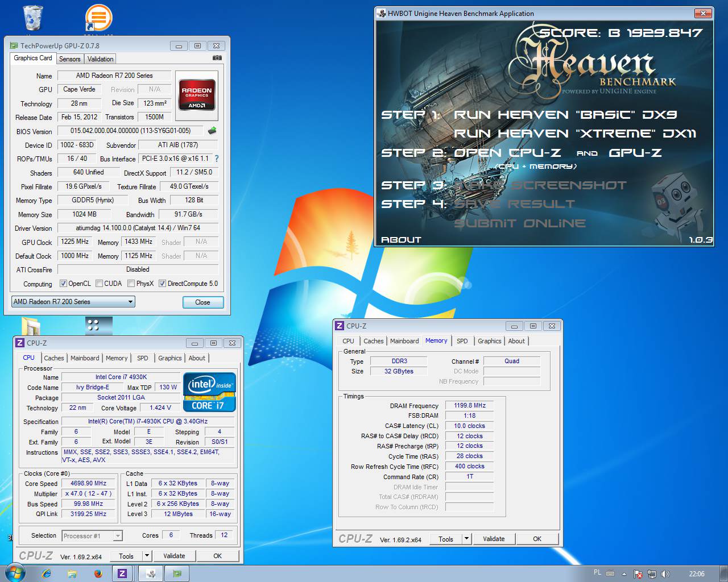Toggle the OpenCL checkbox in GPU-Z
Screen dimensions: 728x582
(x=64, y=284)
